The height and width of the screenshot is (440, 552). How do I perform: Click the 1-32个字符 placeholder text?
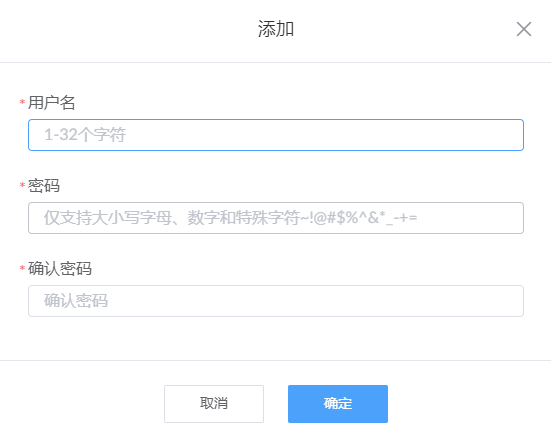click(x=85, y=135)
